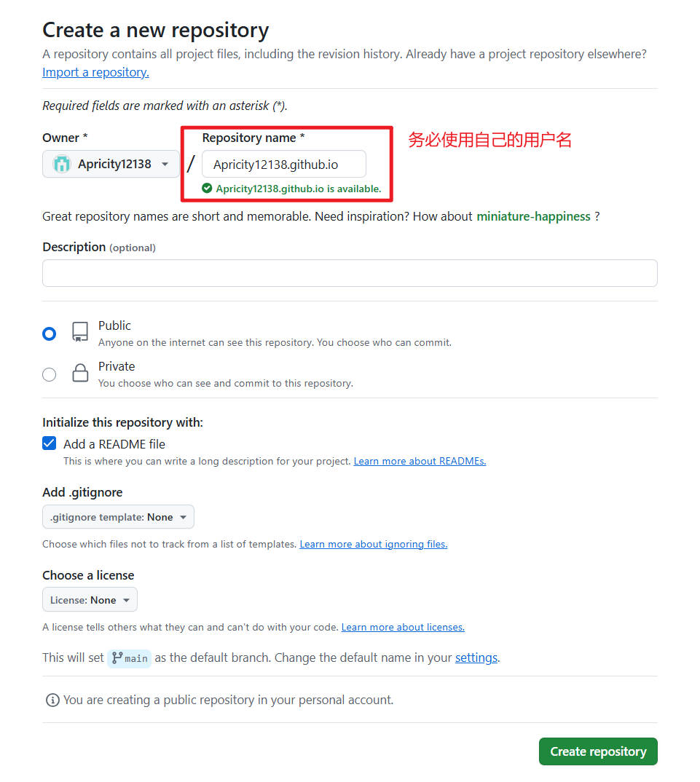The height and width of the screenshot is (782, 700).
Task: Follow Learn more about ignoring files link
Action: (373, 544)
